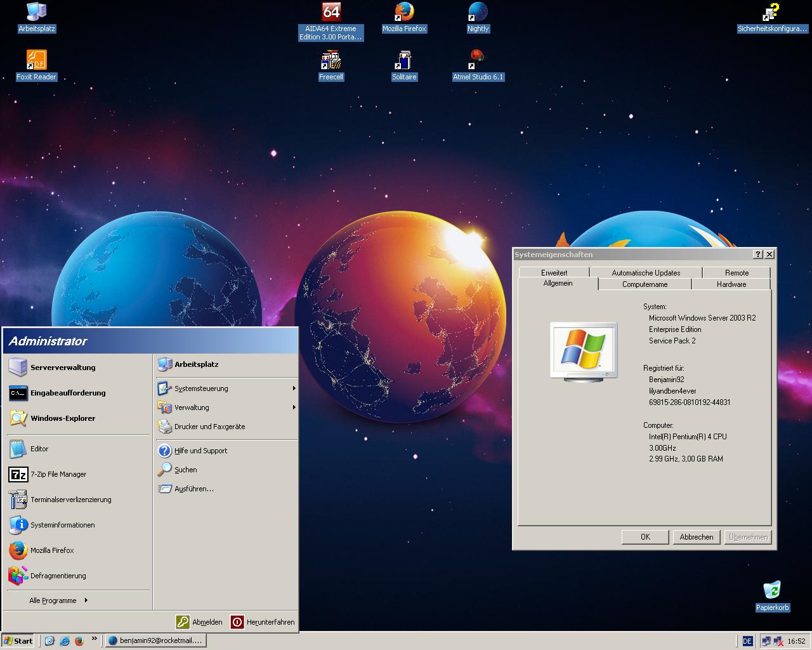This screenshot has height=650, width=812.
Task: Switch to the Hardware tab
Action: point(731,284)
